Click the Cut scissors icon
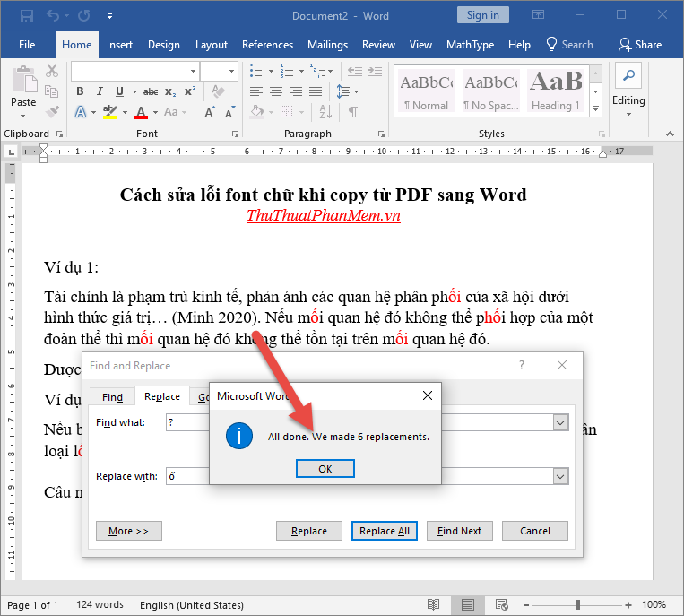Viewport: 684px width, 616px height. 52,71
